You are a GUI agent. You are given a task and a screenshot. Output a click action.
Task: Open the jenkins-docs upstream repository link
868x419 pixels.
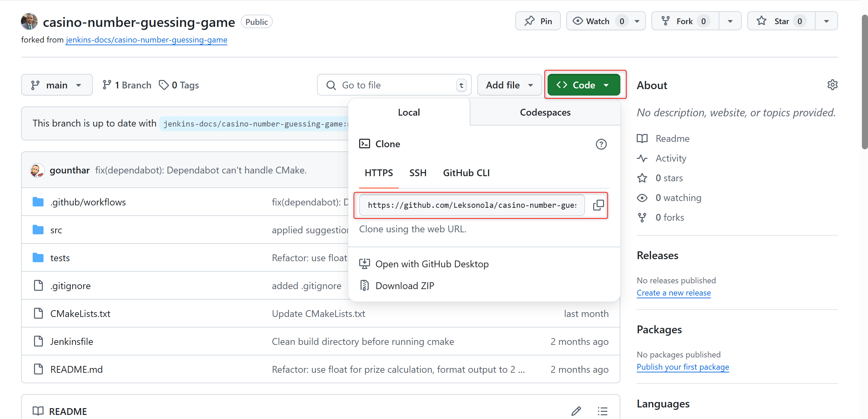tap(146, 40)
